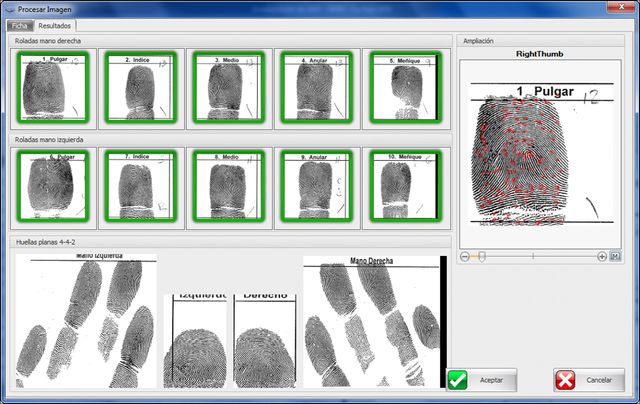The image size is (640, 404).
Task: Click the Mano Derecha flat prints image
Action: pyautogui.click(x=375, y=322)
